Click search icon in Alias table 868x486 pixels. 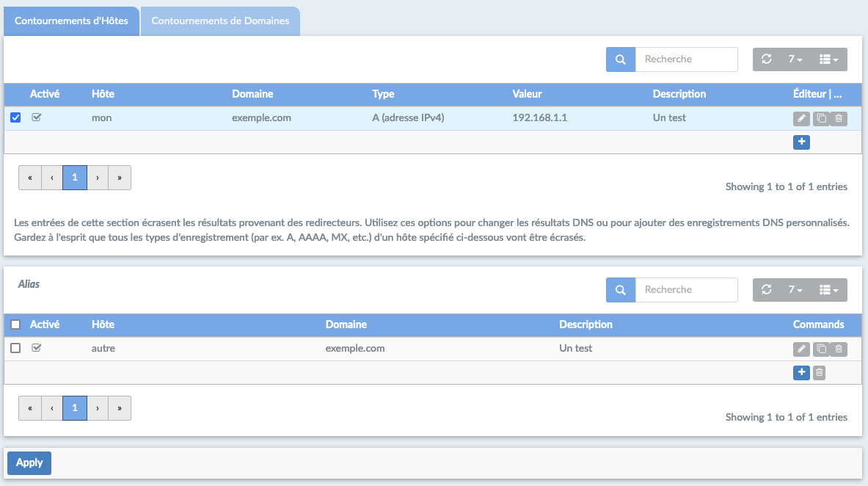tap(621, 290)
